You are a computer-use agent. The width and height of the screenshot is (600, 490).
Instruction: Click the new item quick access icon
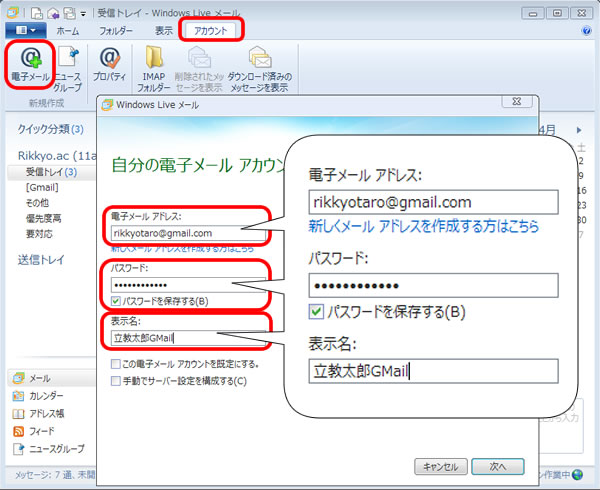click(x=37, y=13)
